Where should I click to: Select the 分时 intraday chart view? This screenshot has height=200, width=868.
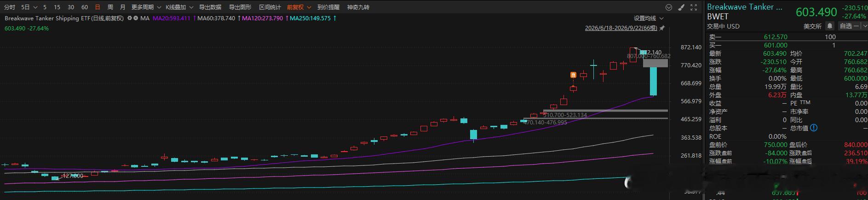click(10, 7)
